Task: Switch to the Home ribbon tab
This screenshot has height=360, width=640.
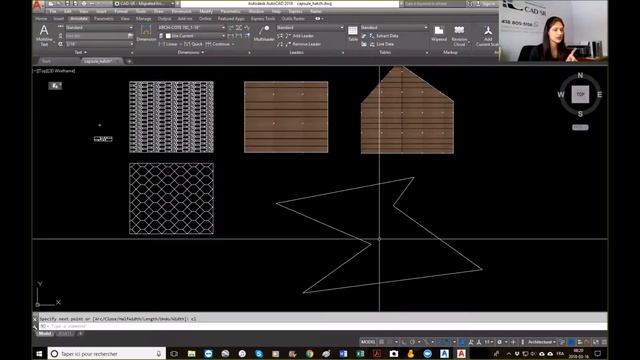Action: 41,19
